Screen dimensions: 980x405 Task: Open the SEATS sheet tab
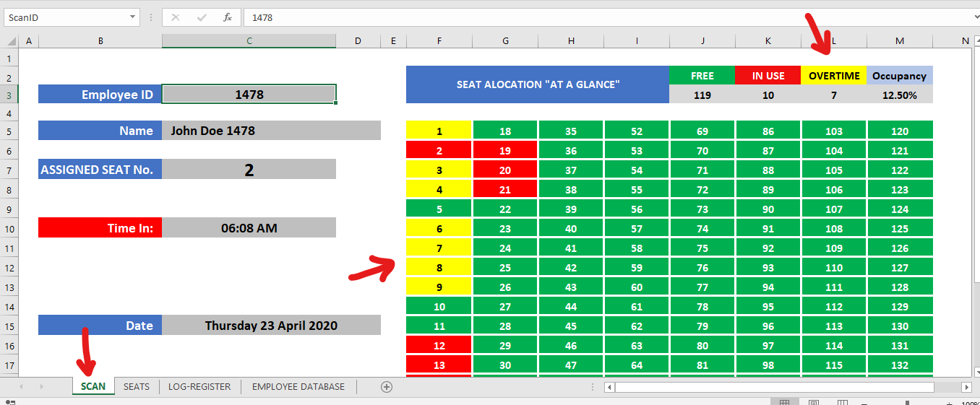tap(137, 386)
